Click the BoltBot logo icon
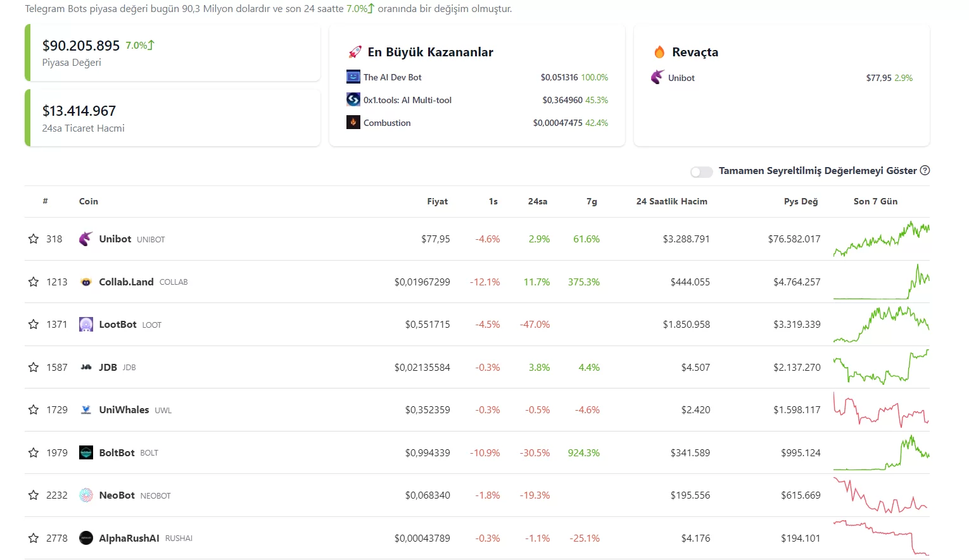This screenshot has height=560, width=969. point(86,452)
